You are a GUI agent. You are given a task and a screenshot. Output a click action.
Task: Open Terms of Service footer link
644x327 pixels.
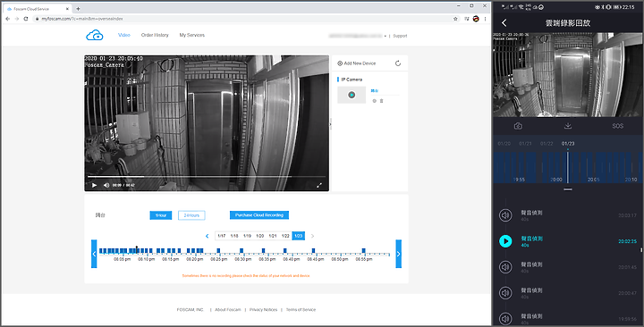[301, 310]
